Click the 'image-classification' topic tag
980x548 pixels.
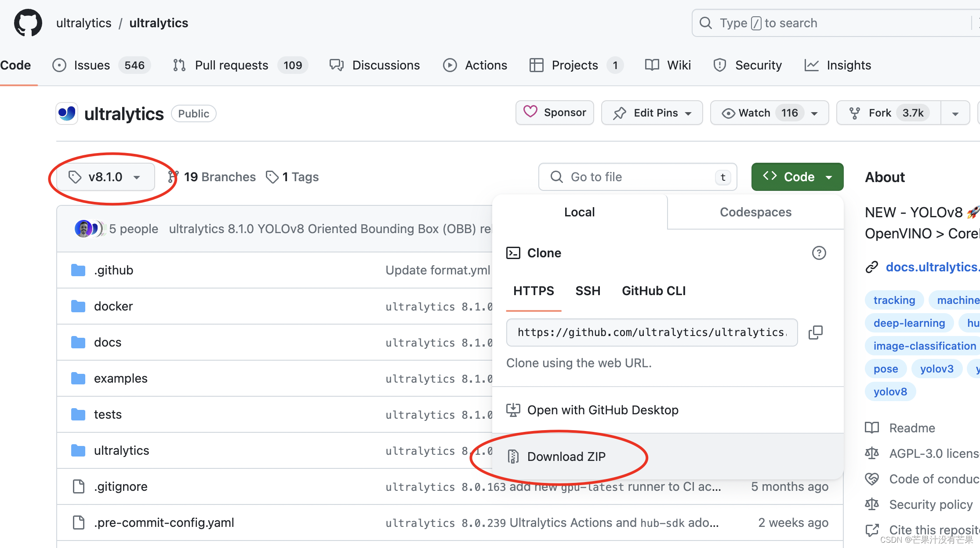click(922, 346)
